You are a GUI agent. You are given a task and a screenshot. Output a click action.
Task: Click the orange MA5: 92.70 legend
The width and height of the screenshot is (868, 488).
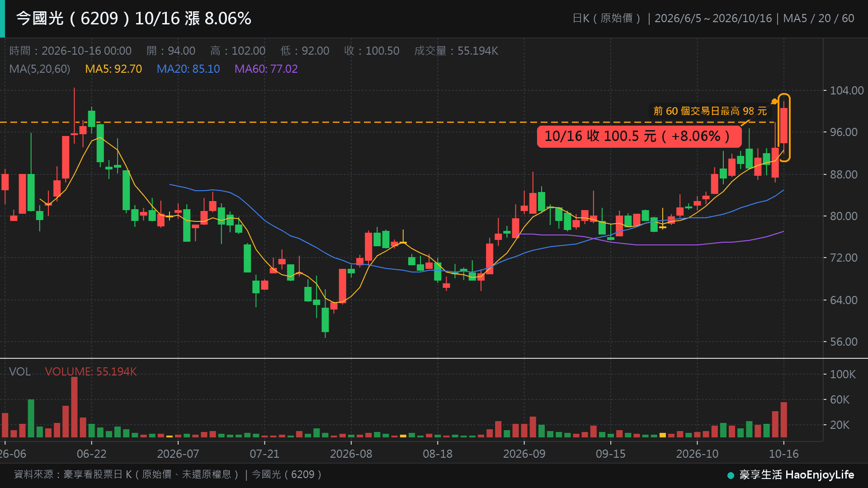[113, 69]
